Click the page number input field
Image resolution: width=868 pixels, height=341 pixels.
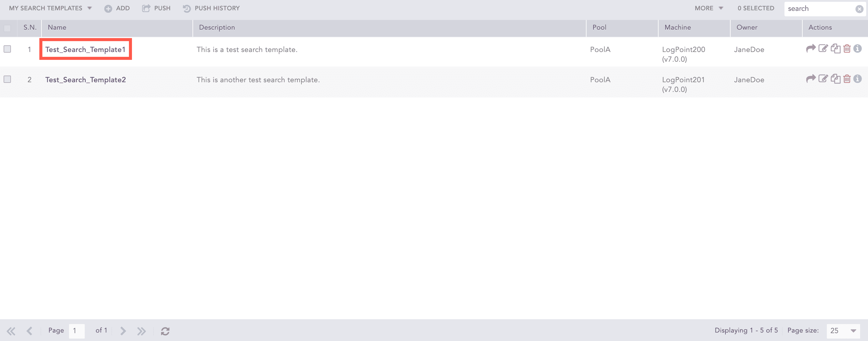77,331
